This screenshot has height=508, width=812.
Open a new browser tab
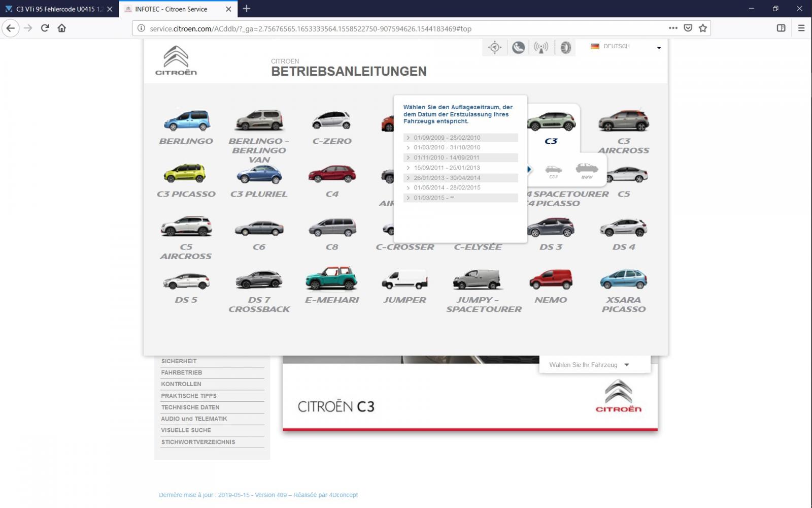(x=247, y=9)
